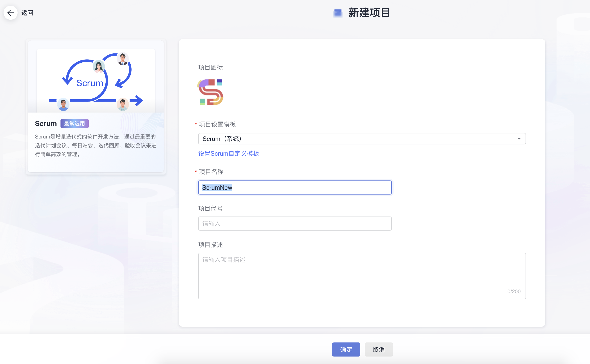Click the 项目描述 label
Viewport: 590px width, 364px height.
pos(211,245)
